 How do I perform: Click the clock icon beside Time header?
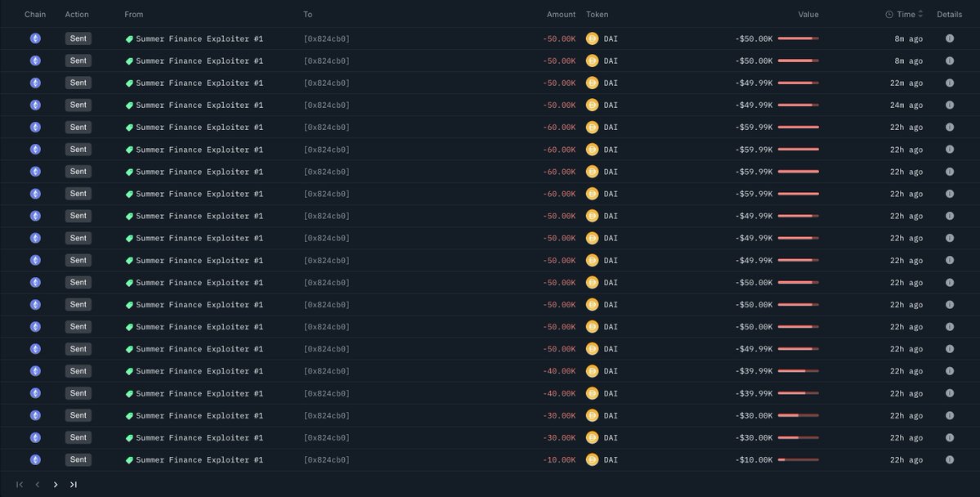click(x=888, y=15)
